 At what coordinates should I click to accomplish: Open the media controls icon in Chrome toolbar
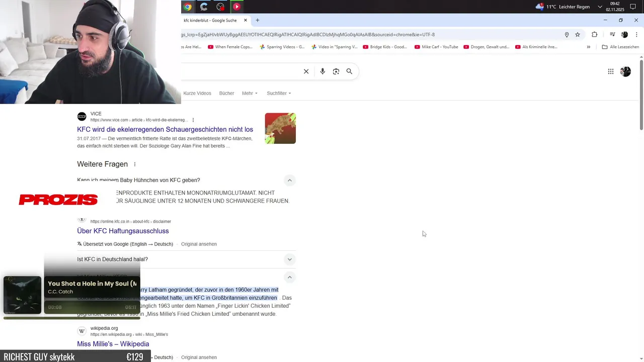612,35
